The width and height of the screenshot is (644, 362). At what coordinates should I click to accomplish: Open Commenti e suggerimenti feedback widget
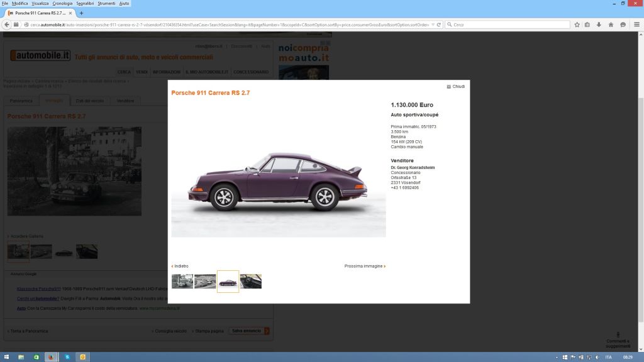tap(618, 340)
